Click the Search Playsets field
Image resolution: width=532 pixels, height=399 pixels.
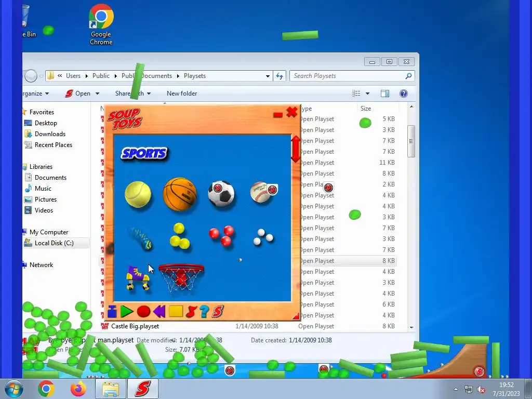point(352,76)
